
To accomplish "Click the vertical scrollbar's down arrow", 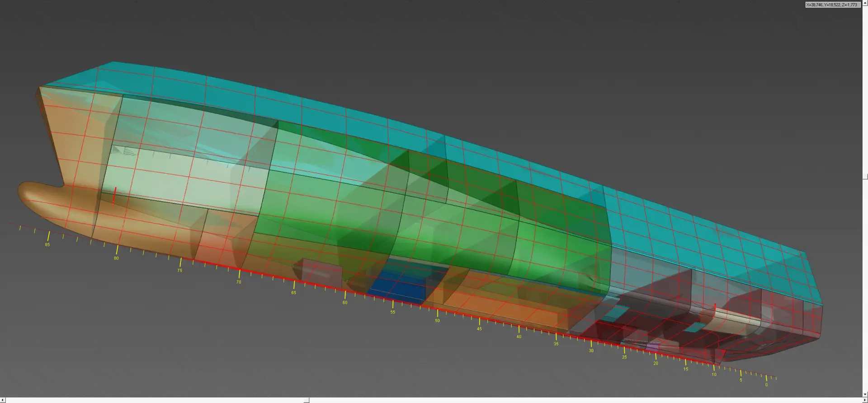I will pyautogui.click(x=865, y=394).
